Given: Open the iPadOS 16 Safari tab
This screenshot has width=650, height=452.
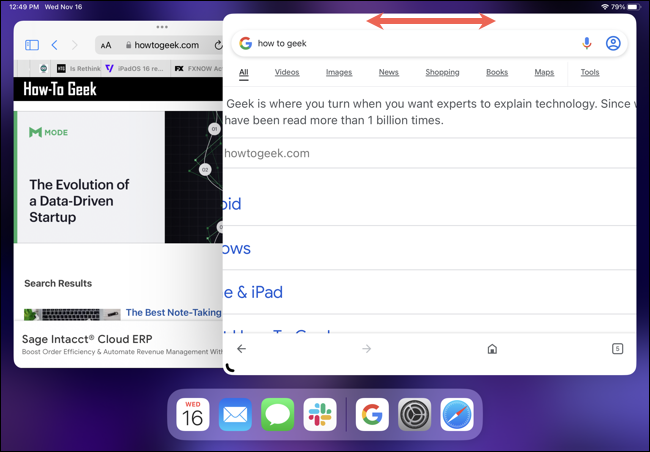Looking at the screenshot, I should pyautogui.click(x=136, y=68).
